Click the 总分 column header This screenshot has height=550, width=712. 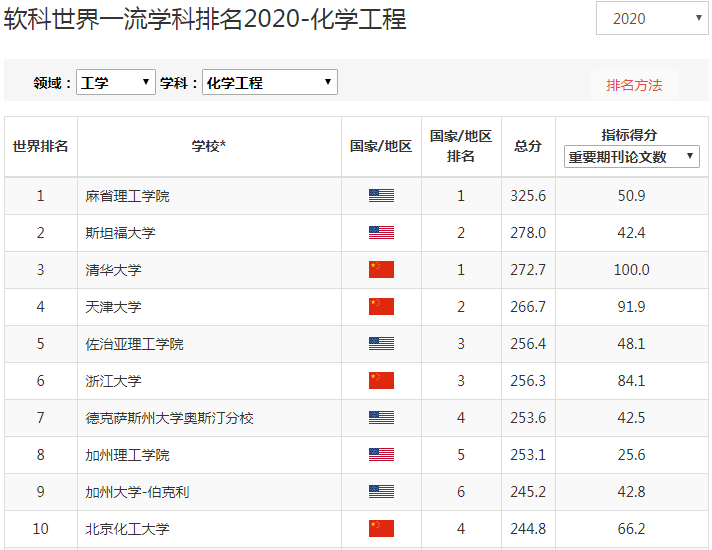(528, 146)
